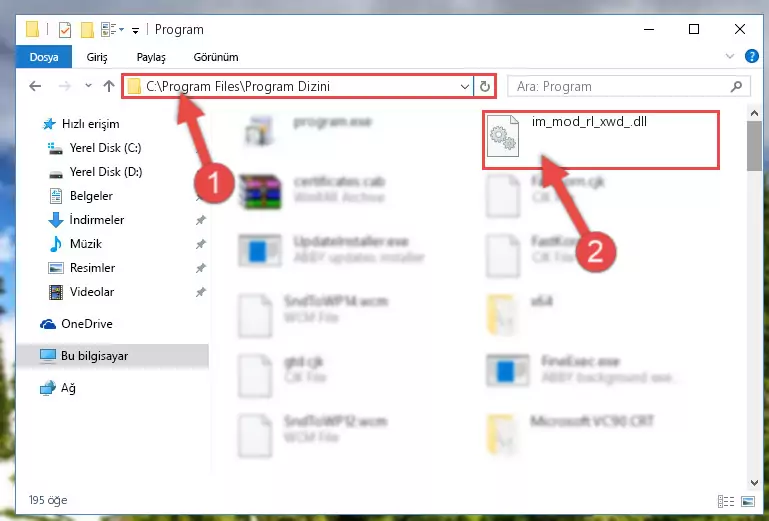The width and height of the screenshot is (769, 521).
Task: Click the pin icon beside Resimler
Action: [200, 268]
